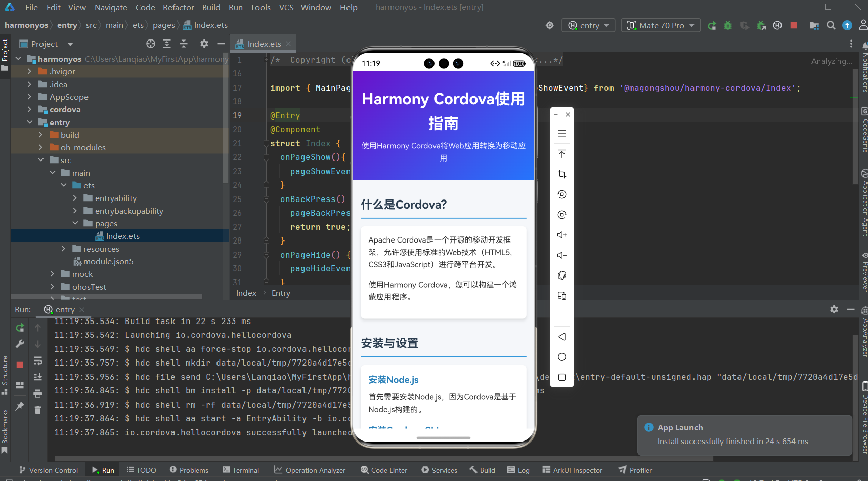Open the Refactor menu
Image resolution: width=868 pixels, height=481 pixels.
(178, 7)
